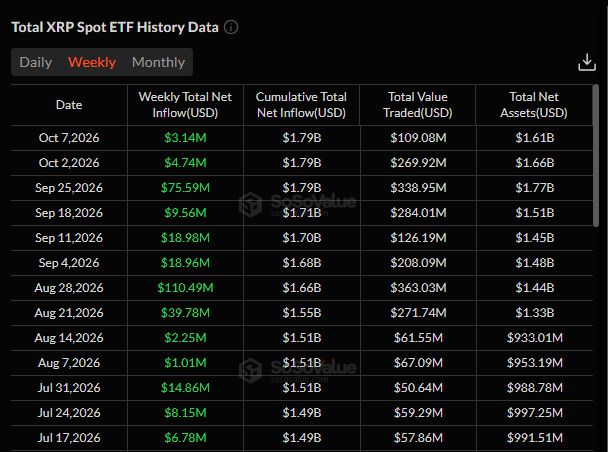
Task: Click the $6.78M weekly inflow value
Action: pyautogui.click(x=185, y=438)
